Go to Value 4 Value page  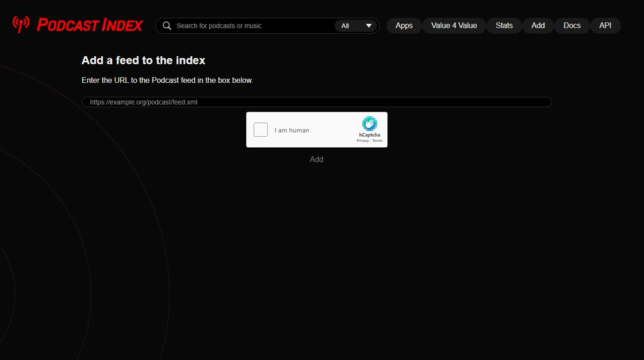click(454, 25)
